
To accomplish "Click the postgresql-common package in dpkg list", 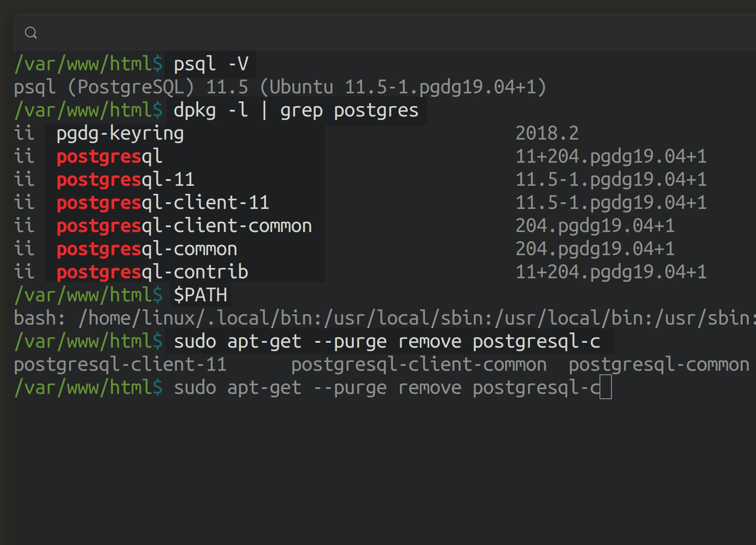I will 147,249.
